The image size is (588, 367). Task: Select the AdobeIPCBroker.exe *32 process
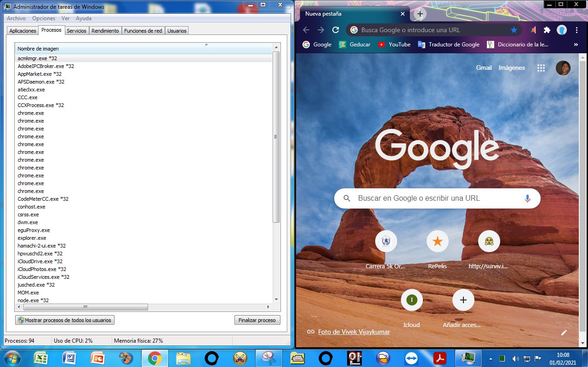[x=144, y=66]
